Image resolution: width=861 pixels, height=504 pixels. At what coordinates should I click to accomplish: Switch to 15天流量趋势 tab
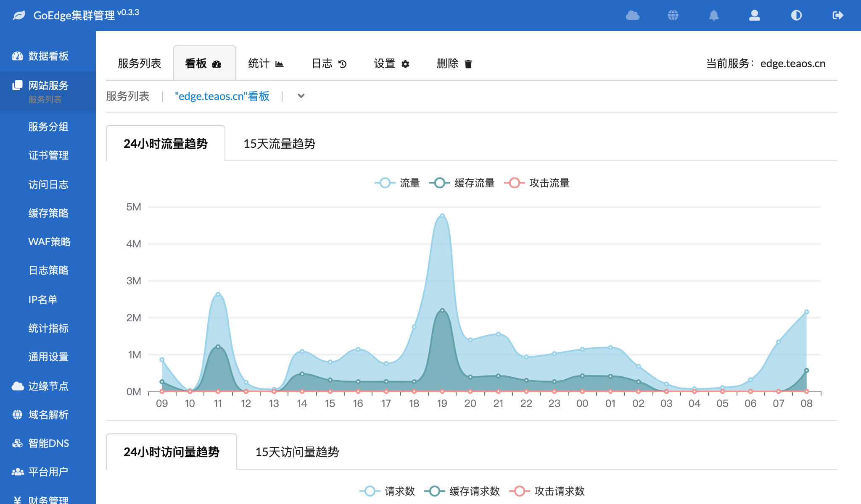tap(280, 144)
